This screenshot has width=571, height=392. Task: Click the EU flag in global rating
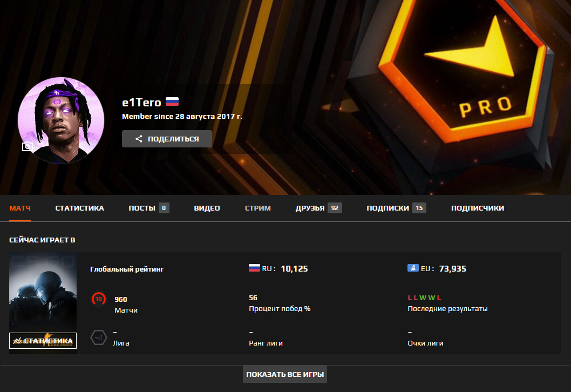[x=413, y=268]
